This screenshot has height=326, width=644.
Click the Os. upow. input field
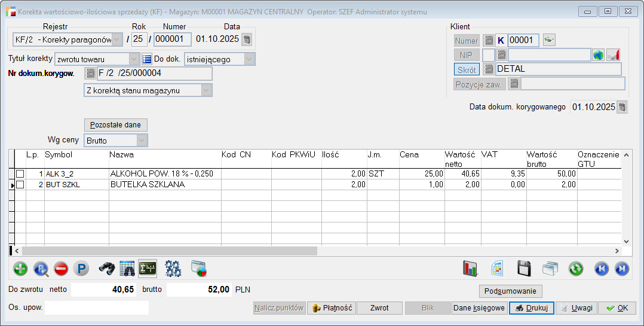click(97, 308)
